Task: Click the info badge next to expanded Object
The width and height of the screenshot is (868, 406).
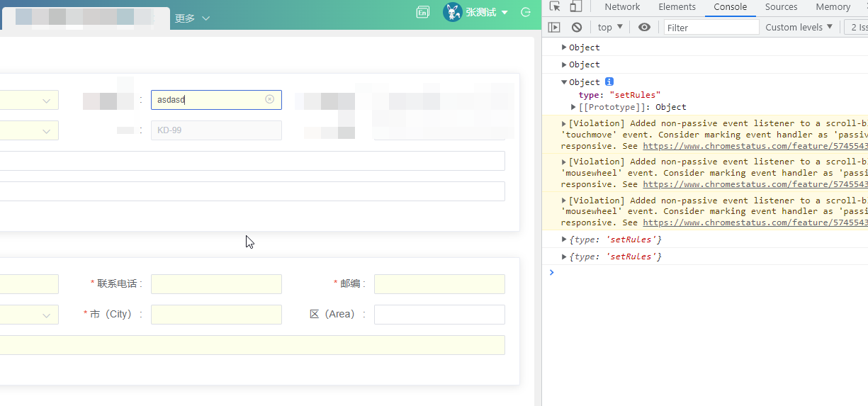Action: point(609,81)
